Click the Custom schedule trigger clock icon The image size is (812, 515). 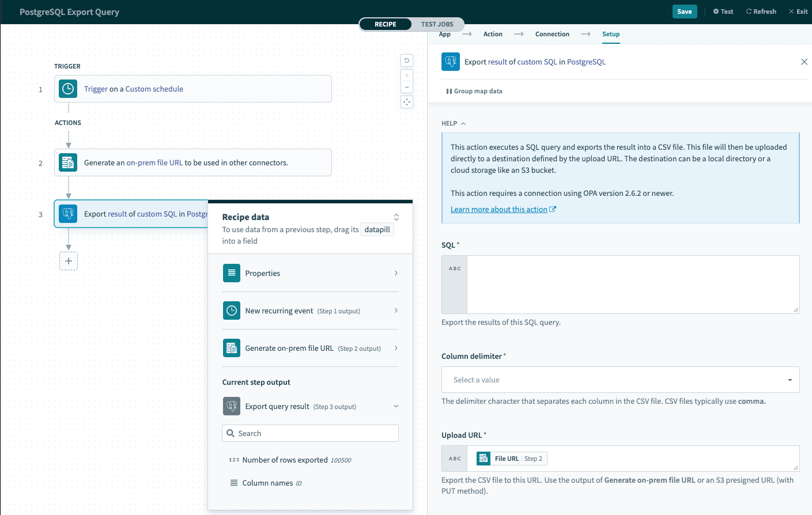68,89
